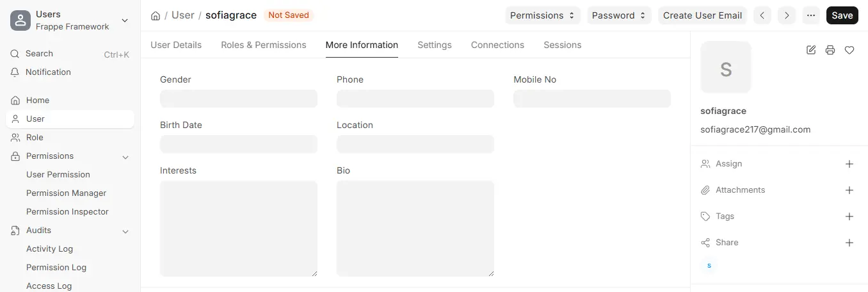Like the document with heart icon
Screen dimensions: 868x292
[849, 50]
